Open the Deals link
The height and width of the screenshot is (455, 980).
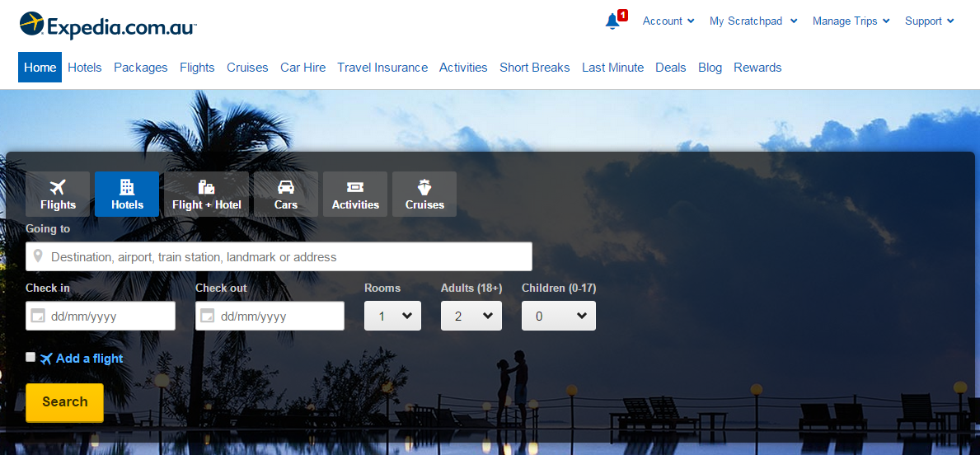(x=671, y=68)
